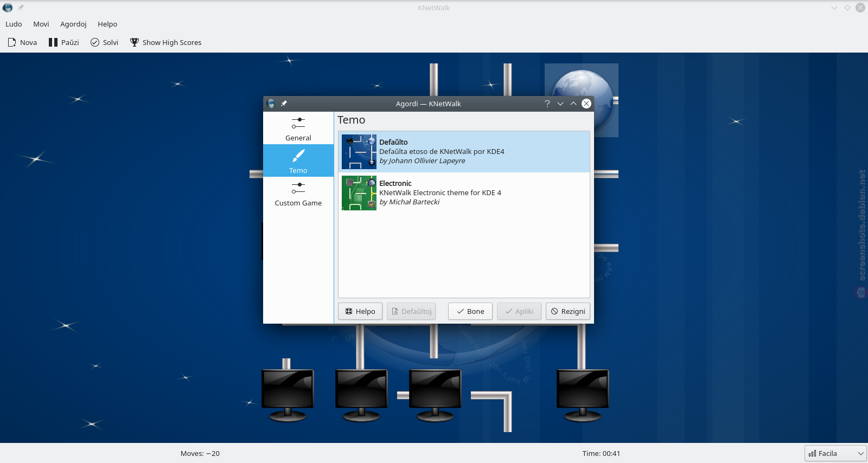Close the Agordi dialog
The height and width of the screenshot is (463, 868).
tap(586, 104)
